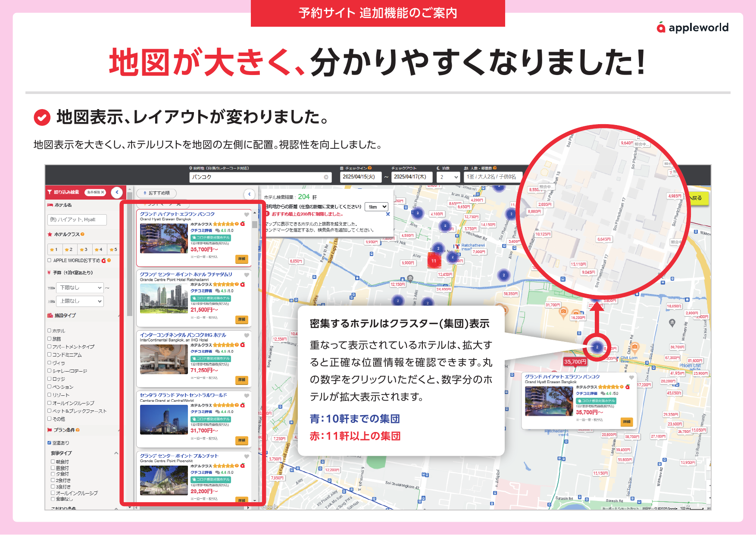The image size is (756, 535).
Task: Open the check-out date field 2025/04/17
Action: 412,177
